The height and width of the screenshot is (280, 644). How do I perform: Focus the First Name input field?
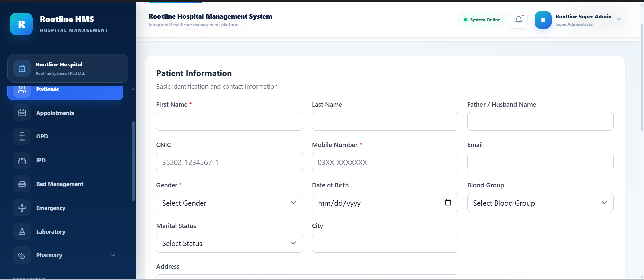point(229,121)
